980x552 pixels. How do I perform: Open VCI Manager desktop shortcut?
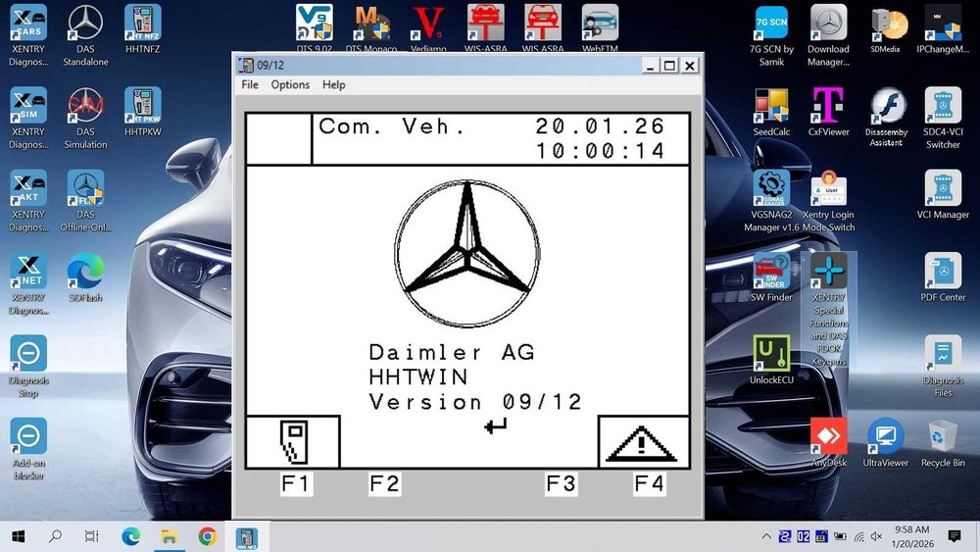click(x=943, y=194)
